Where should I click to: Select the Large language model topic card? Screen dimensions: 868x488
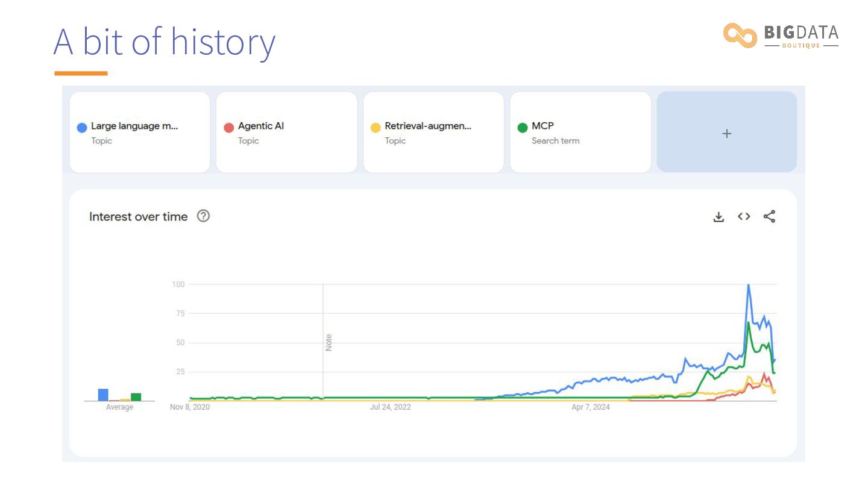click(x=140, y=133)
